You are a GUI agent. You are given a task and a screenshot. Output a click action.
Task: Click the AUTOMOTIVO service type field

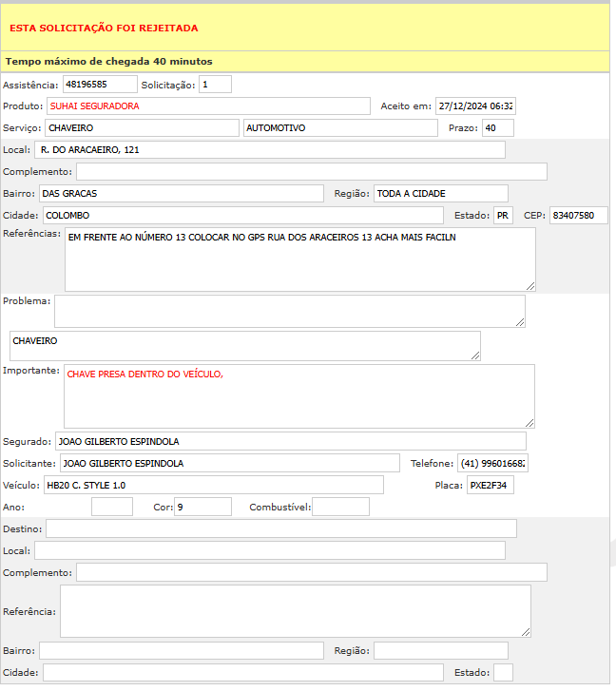click(340, 127)
